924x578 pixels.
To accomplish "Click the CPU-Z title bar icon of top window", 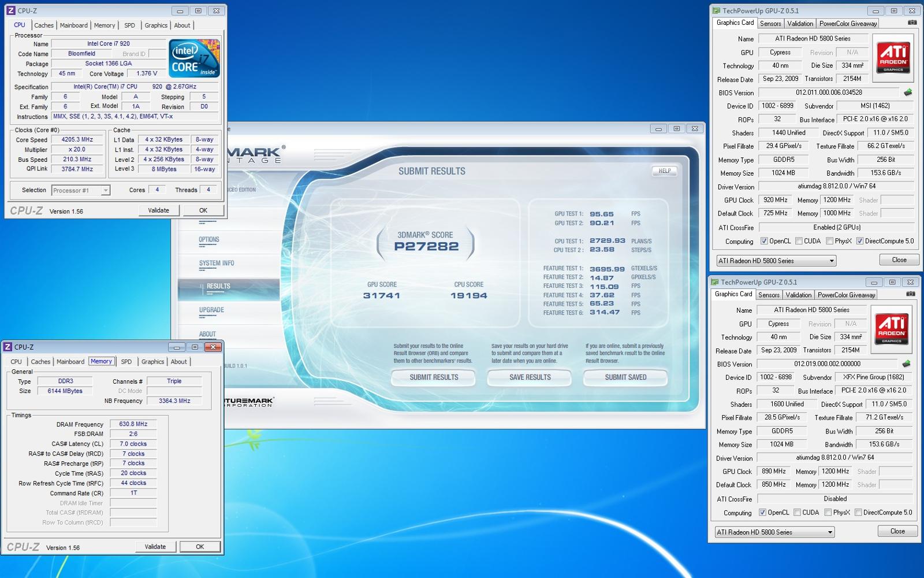I will click(x=11, y=10).
